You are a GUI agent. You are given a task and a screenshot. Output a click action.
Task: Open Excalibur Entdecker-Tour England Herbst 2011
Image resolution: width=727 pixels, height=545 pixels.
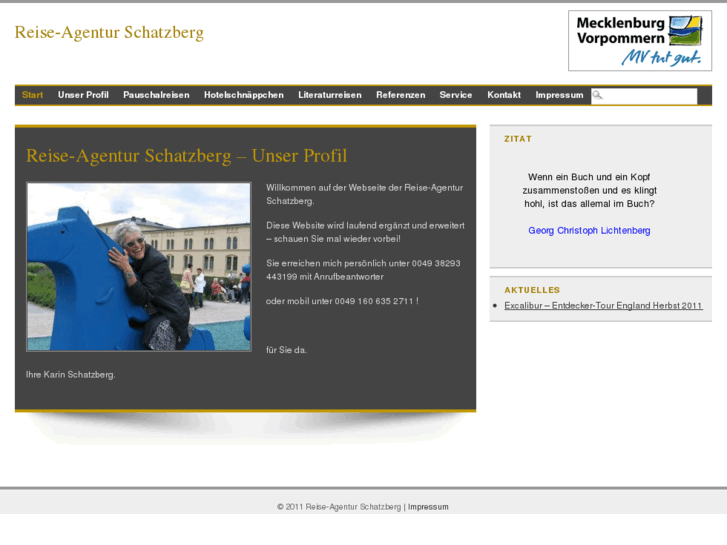[x=603, y=306]
